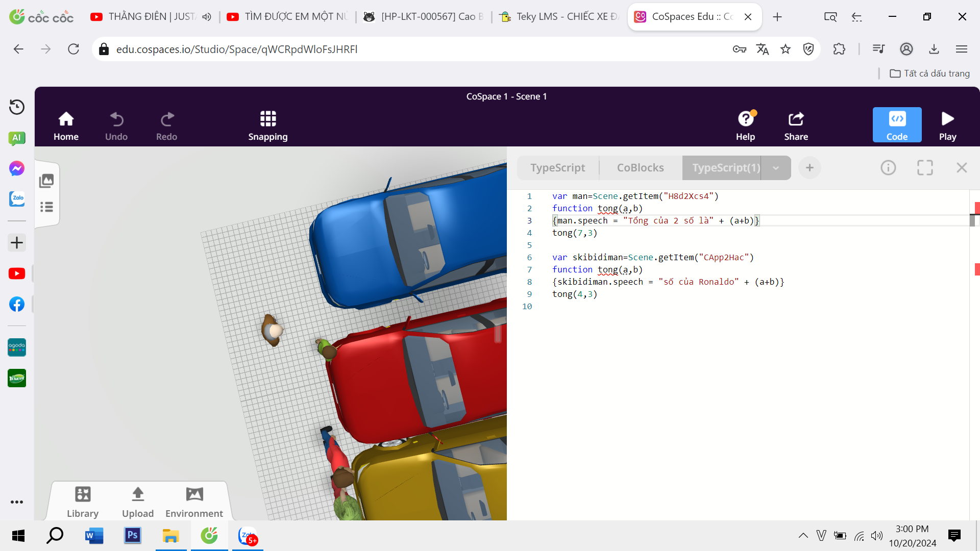The width and height of the screenshot is (980, 551).
Task: Toggle Snapping grid option
Action: (268, 126)
